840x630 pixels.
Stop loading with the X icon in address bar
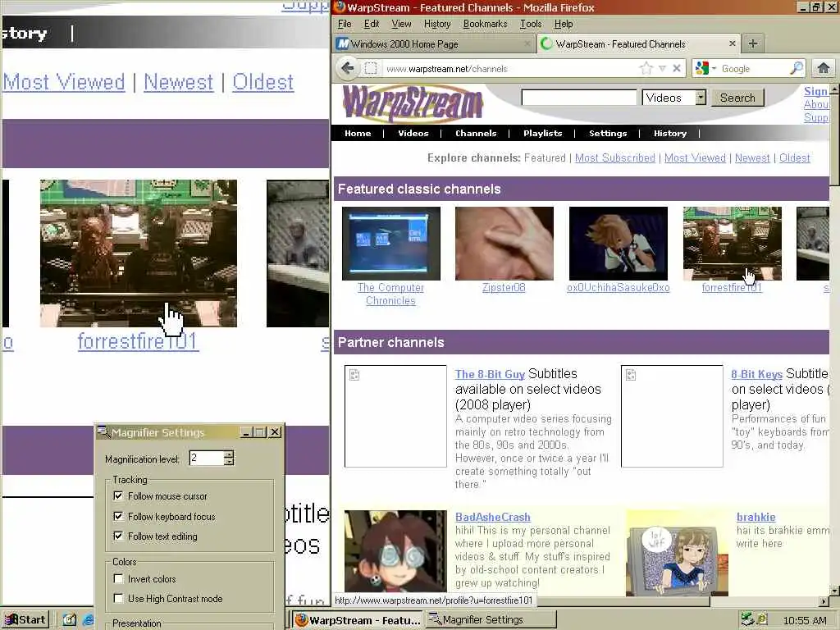(x=677, y=68)
